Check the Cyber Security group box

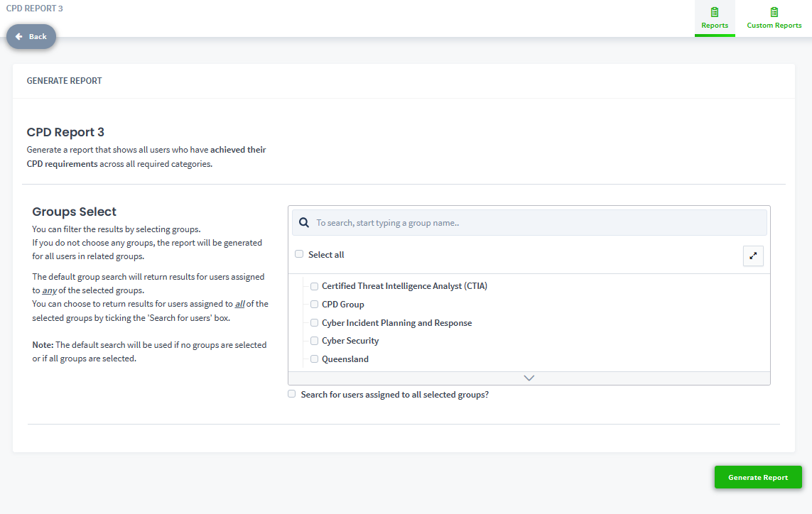point(314,341)
